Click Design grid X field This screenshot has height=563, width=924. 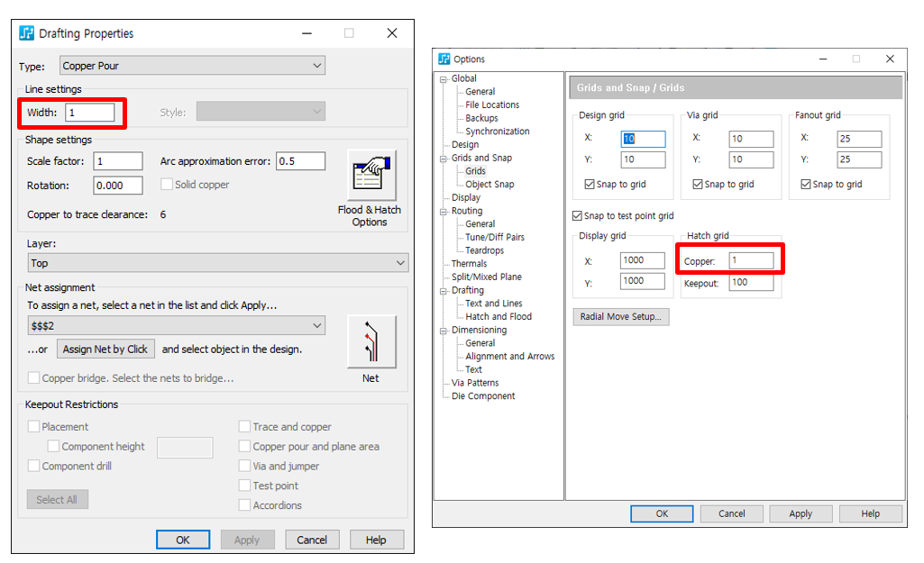click(x=643, y=139)
